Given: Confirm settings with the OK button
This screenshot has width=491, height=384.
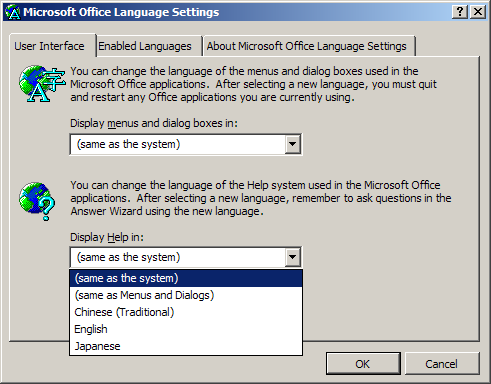Looking at the screenshot, I should pos(363,364).
